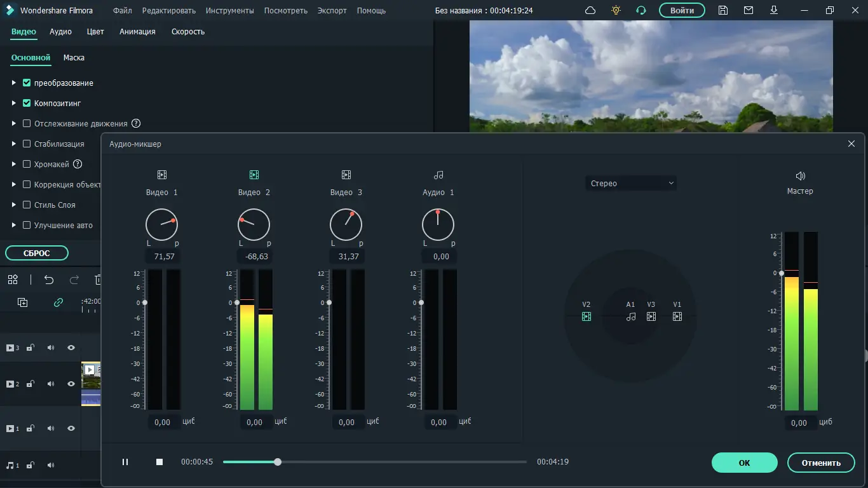This screenshot has width=868, height=488.
Task: Expand the преобразование section
Action: [14, 83]
